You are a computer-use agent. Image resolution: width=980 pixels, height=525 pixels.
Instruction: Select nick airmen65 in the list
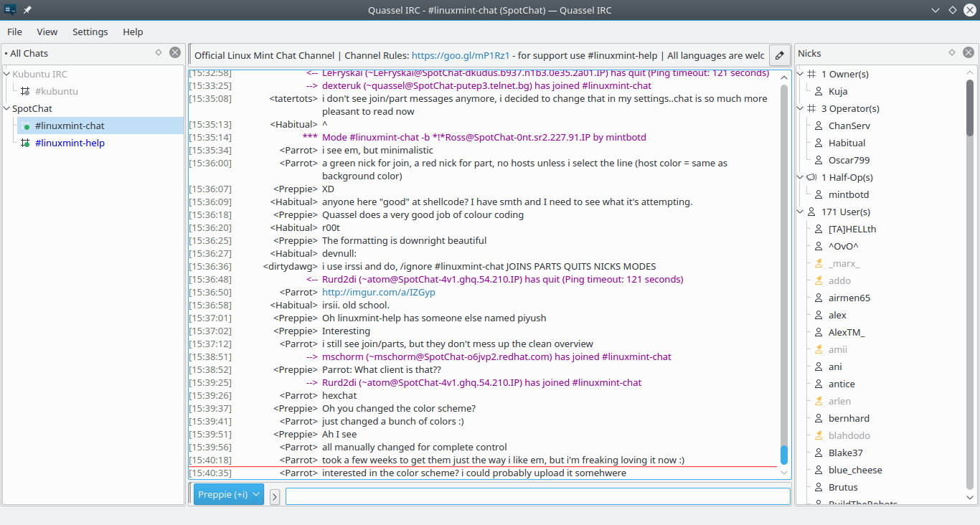tap(849, 298)
